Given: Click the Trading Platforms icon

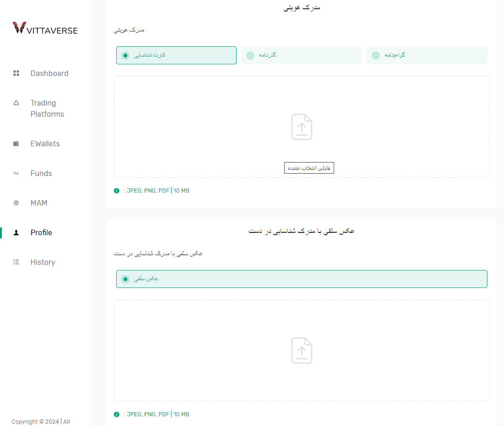Looking at the screenshot, I should click(x=16, y=103).
